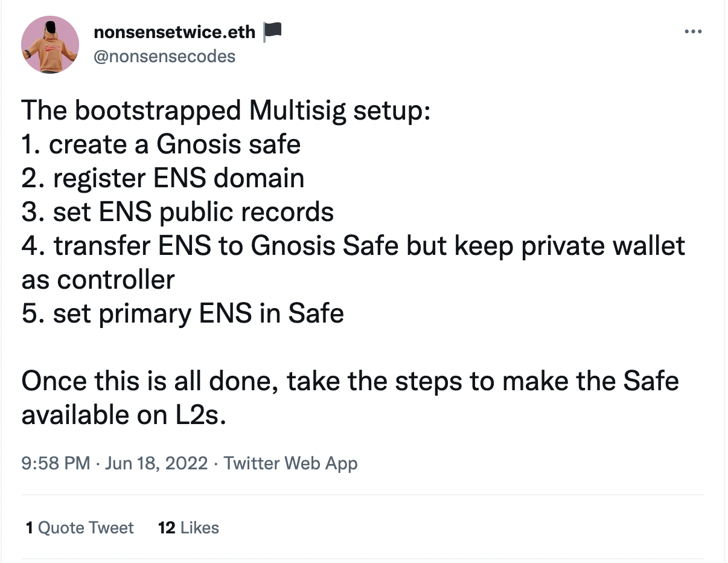Screen dimensions: 728x563
Task: Visit the @nonsensecodes handle
Action: point(165,56)
